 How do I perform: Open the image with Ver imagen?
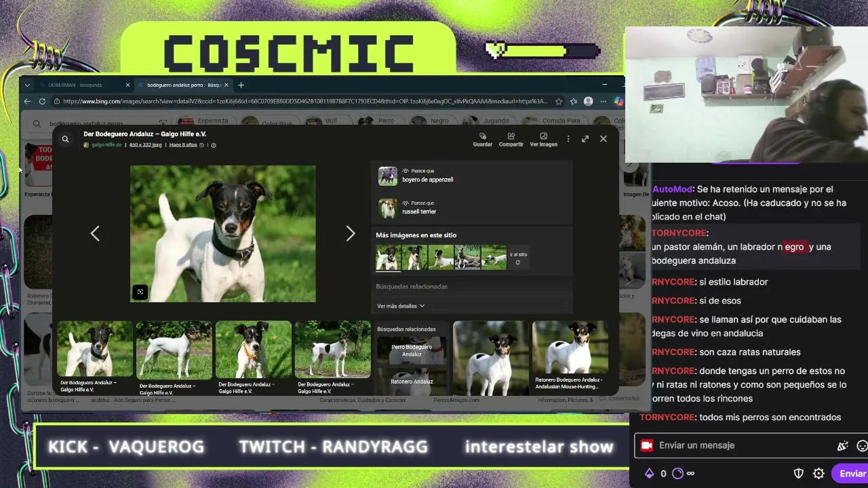(x=543, y=140)
